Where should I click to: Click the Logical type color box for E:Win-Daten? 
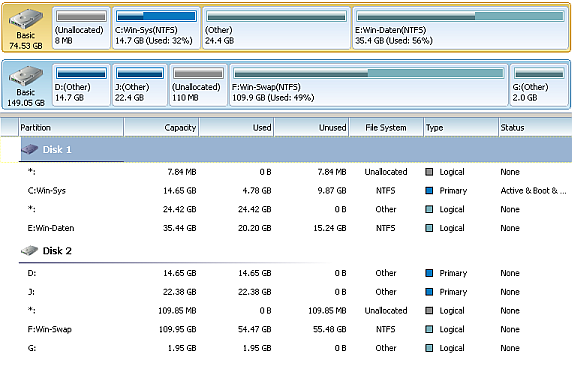pyautogui.click(x=429, y=228)
